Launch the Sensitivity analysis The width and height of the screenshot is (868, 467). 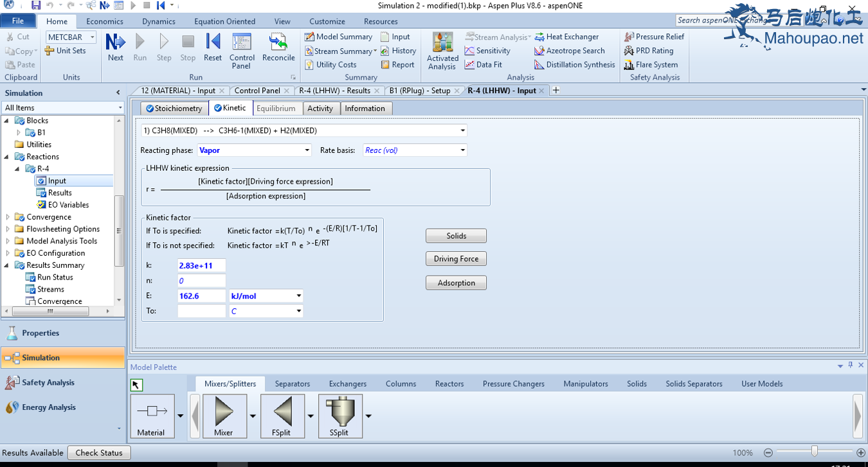[487, 51]
